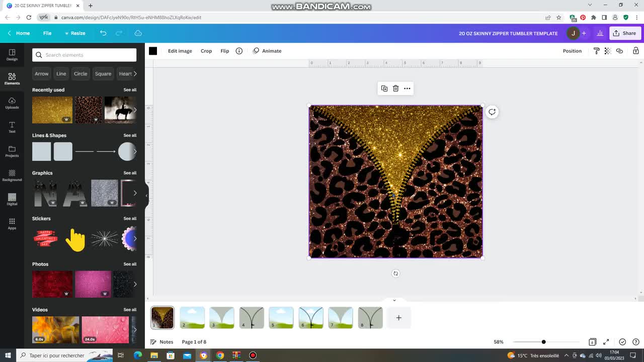The width and height of the screenshot is (644, 362).
Task: Click the Undo arrow icon
Action: point(103,33)
